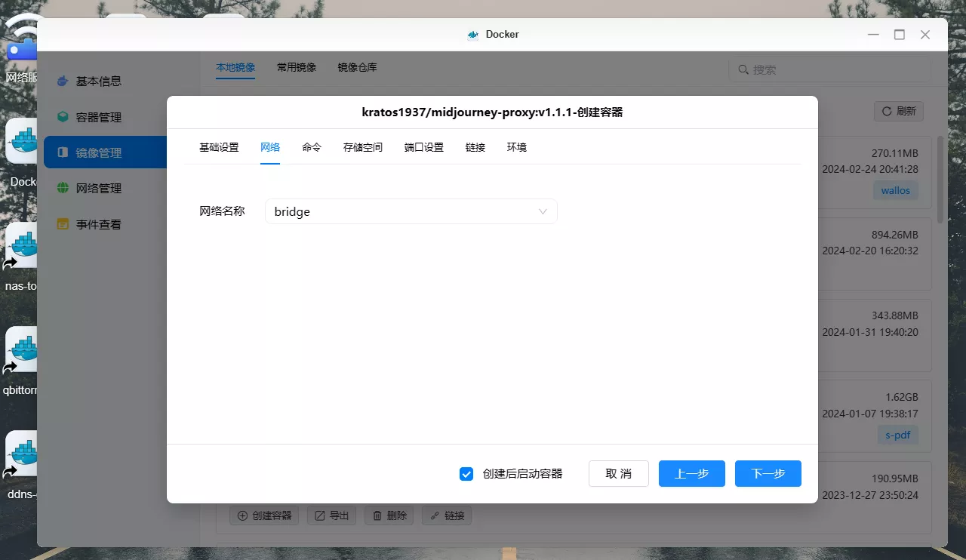Switch to the 命令 tab
Viewport: 966px width, 560px height.
[x=312, y=147]
